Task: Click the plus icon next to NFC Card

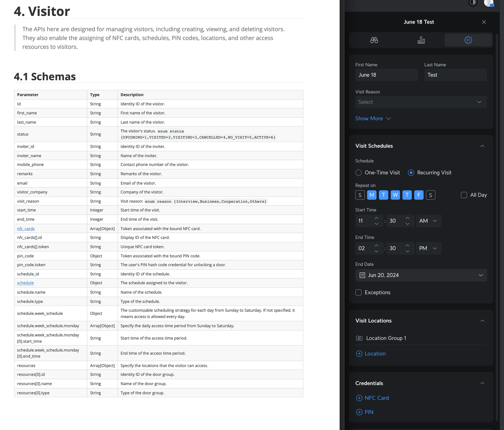Action: (359, 398)
